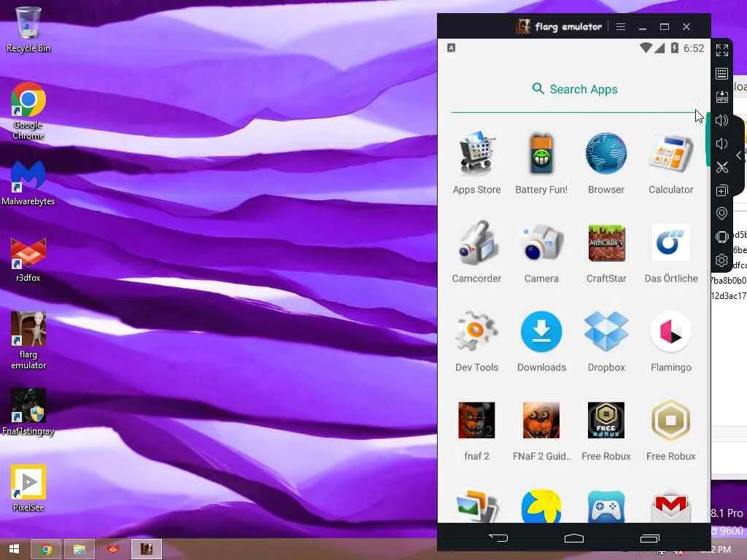Open the Browser app
Viewport: 747px width, 560px height.
coord(606,163)
